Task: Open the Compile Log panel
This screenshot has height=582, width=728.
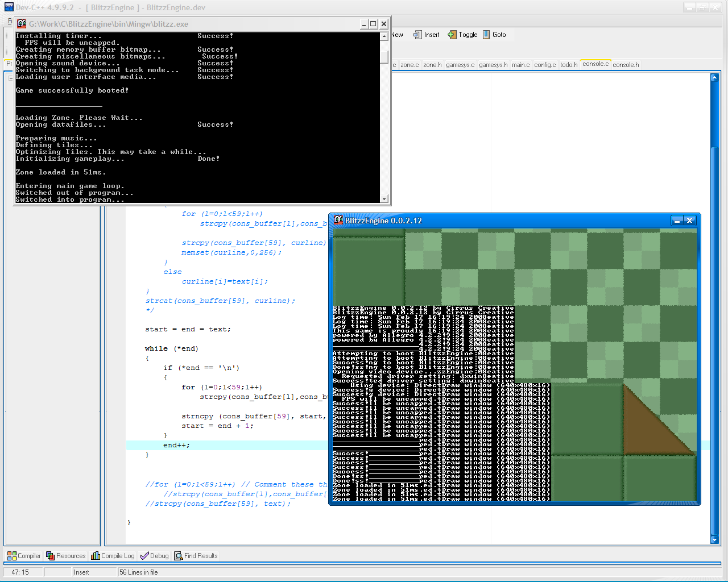Action: [x=113, y=556]
